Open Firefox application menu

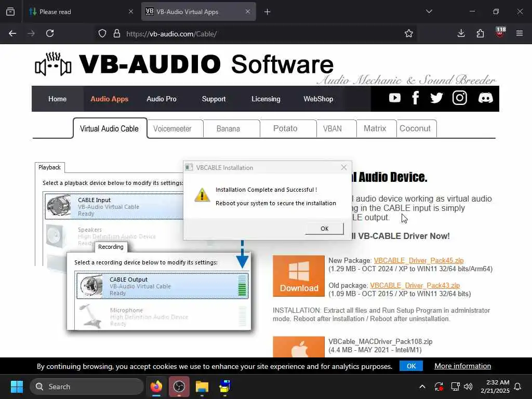tap(520, 33)
